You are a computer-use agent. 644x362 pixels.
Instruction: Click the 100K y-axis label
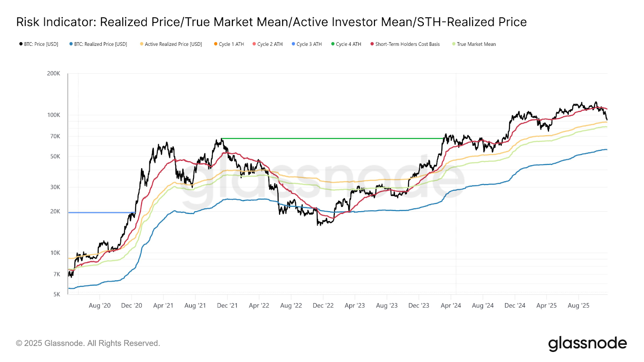54,115
